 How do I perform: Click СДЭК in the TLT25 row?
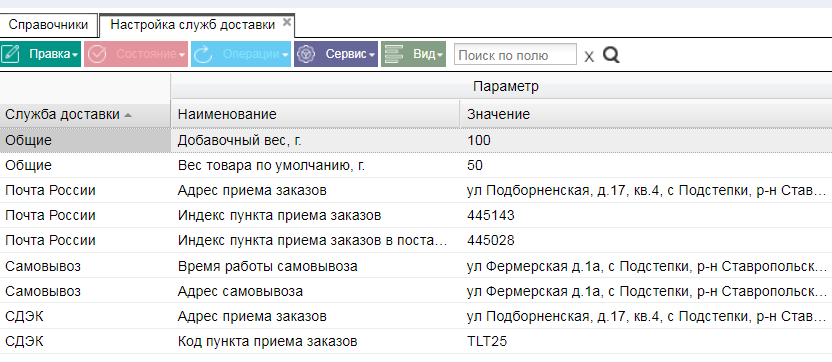(x=24, y=341)
